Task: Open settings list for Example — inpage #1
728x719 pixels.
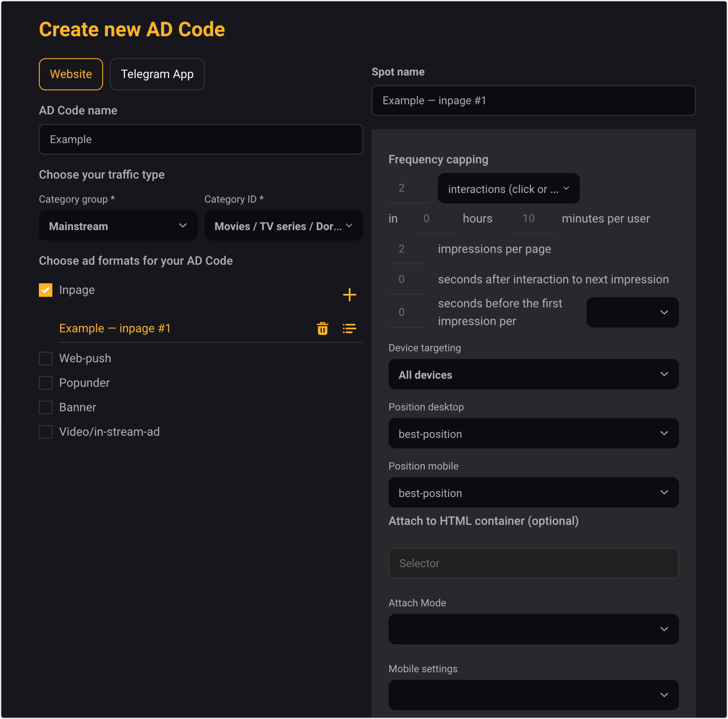Action: [x=349, y=328]
